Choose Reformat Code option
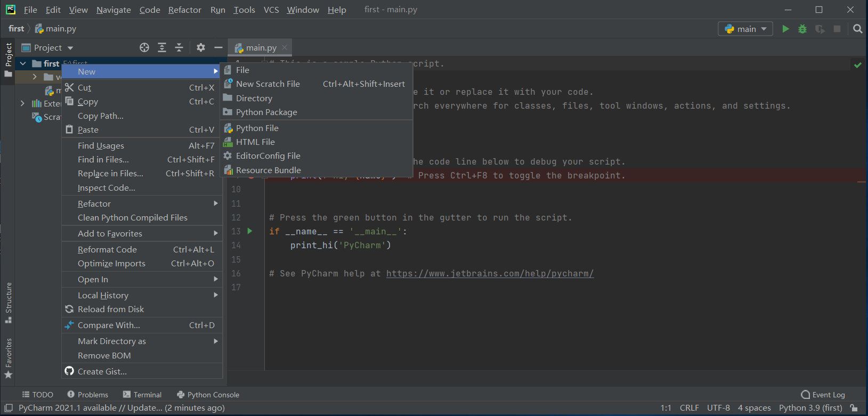This screenshot has width=868, height=416. pyautogui.click(x=142, y=249)
